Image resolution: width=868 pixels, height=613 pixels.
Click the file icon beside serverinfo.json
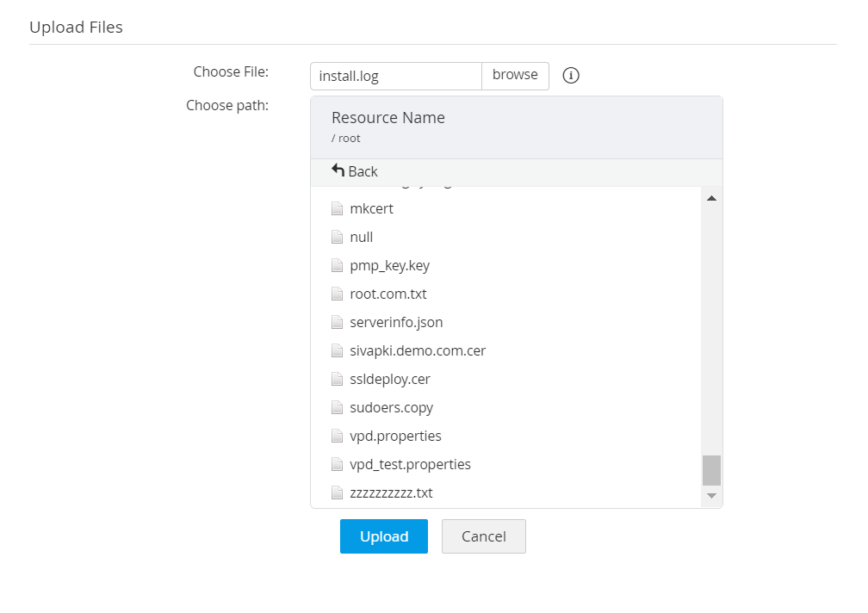[x=338, y=322]
